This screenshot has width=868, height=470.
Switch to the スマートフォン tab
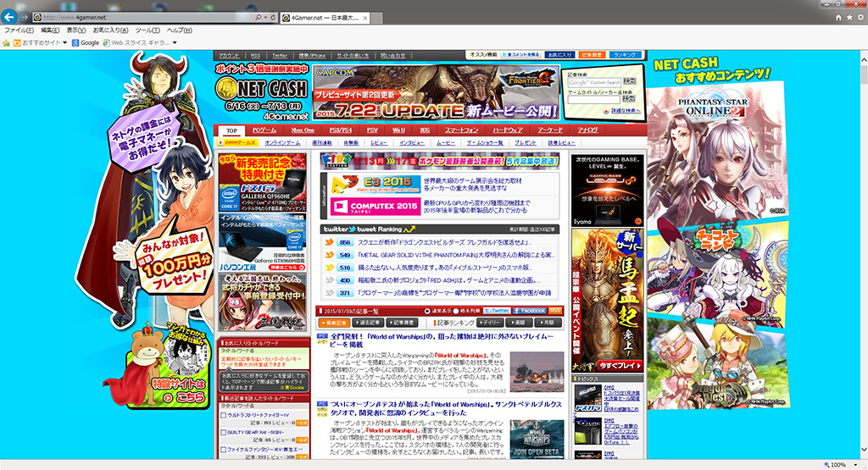462,130
